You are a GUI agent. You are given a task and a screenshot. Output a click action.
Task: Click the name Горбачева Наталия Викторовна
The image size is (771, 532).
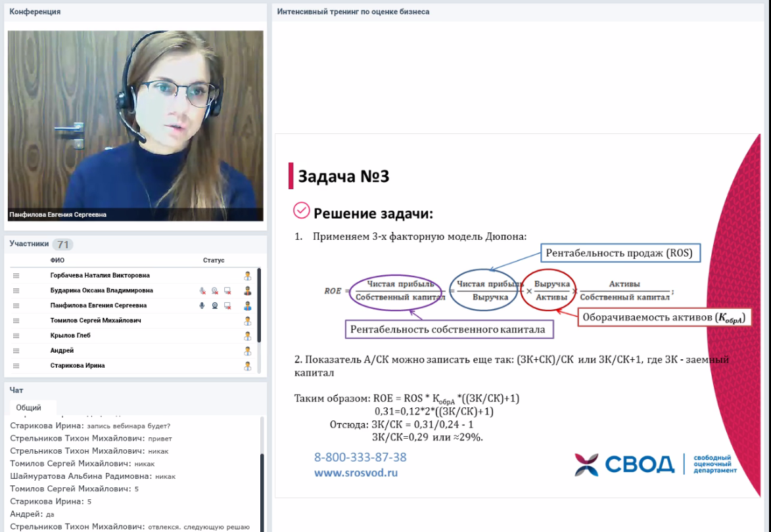coord(100,276)
